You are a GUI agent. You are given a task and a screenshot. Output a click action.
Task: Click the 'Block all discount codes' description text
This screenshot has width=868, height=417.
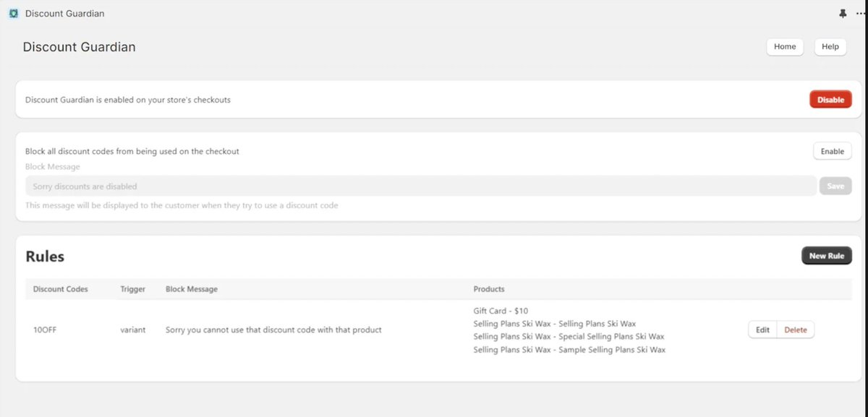coord(132,152)
